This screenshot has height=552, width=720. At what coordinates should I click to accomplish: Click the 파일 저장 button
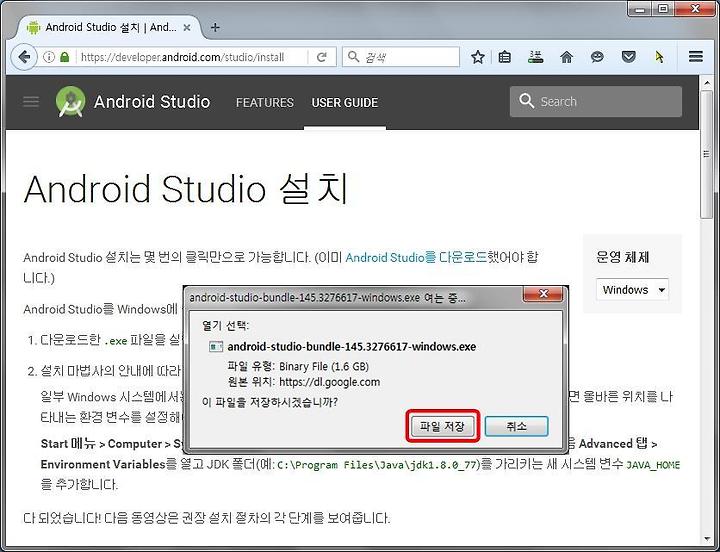click(x=442, y=426)
